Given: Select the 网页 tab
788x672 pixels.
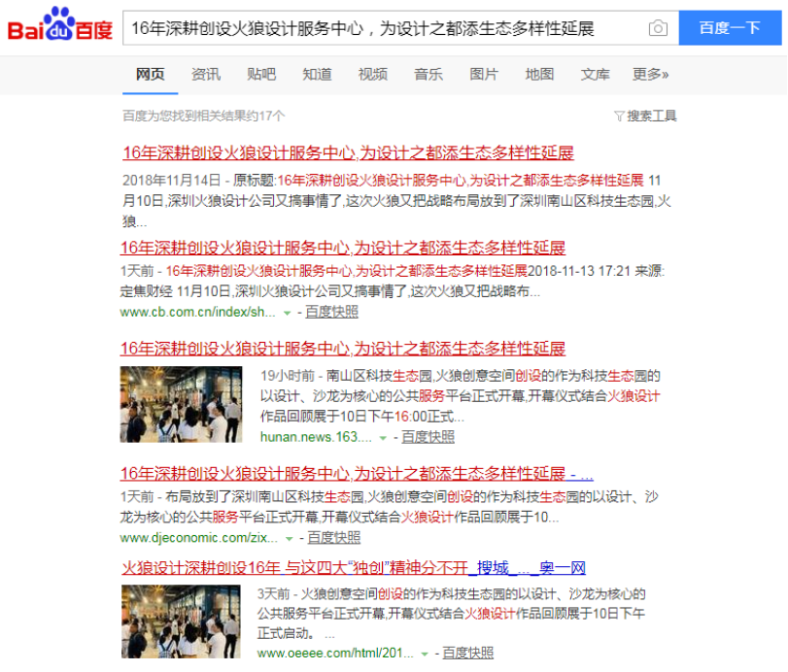Looking at the screenshot, I should 151,75.
